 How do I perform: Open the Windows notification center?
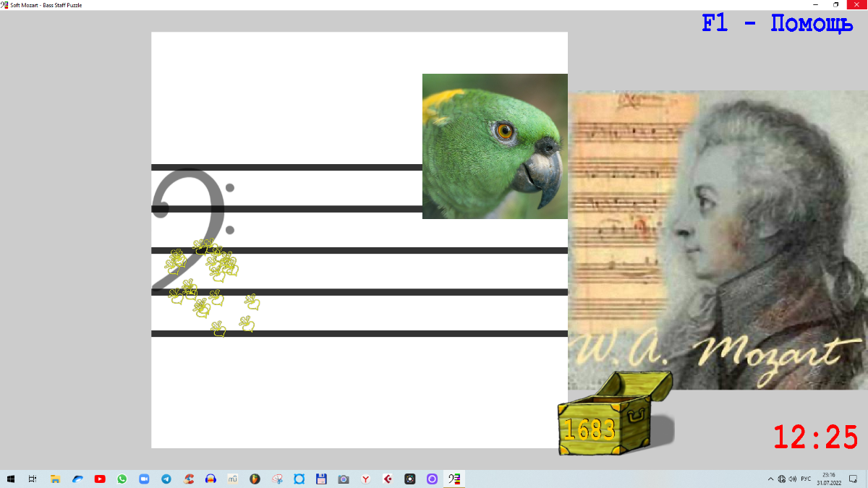click(x=853, y=479)
